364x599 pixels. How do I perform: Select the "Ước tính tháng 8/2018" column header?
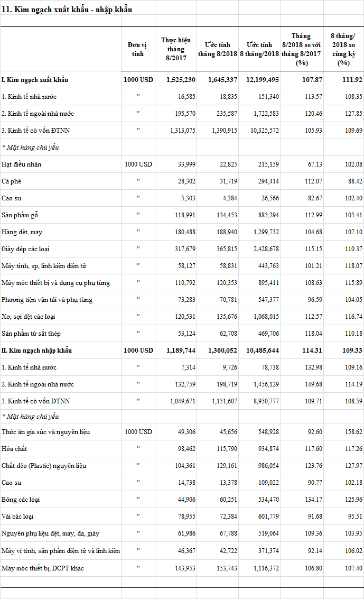coord(218,49)
